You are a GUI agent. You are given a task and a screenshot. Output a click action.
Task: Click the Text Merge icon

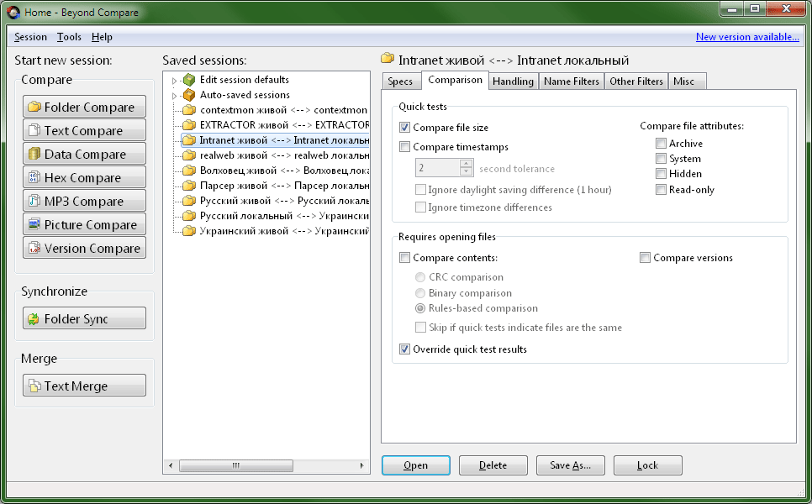click(x=34, y=386)
